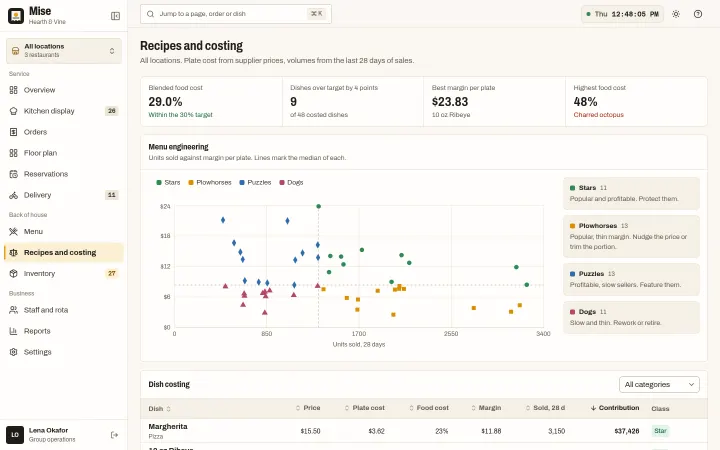Open the Margherita dish row

tap(424, 431)
